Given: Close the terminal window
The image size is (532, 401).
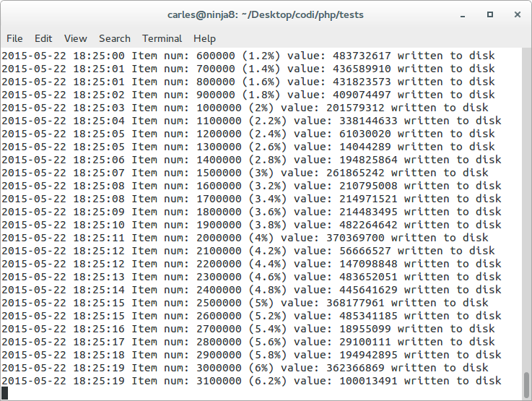Looking at the screenshot, I should click(518, 14).
